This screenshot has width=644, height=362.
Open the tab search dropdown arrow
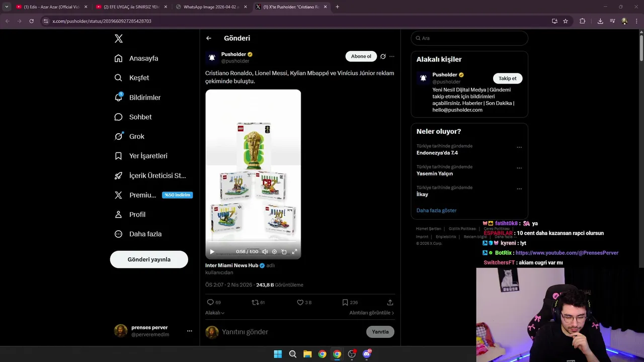7,7
